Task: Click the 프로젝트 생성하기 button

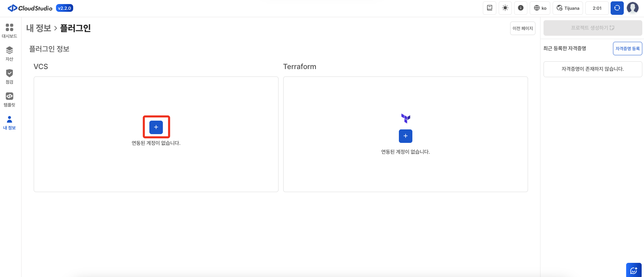Action: (x=592, y=28)
